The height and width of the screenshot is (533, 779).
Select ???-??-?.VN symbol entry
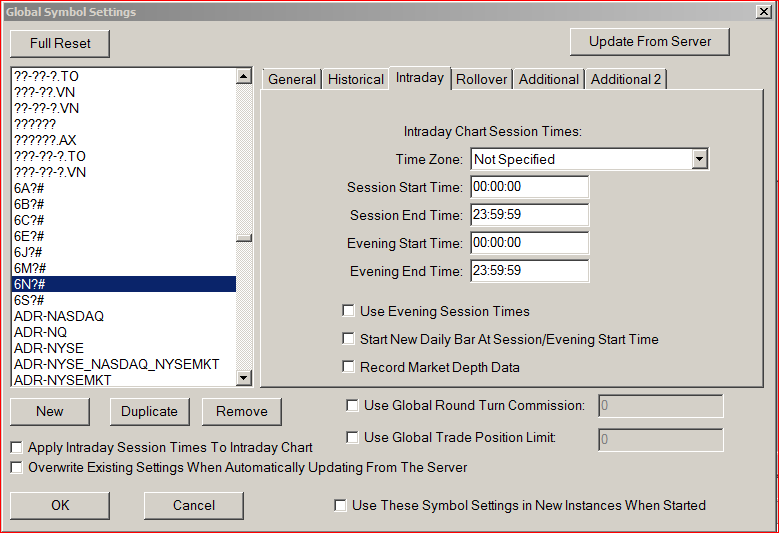[124, 172]
